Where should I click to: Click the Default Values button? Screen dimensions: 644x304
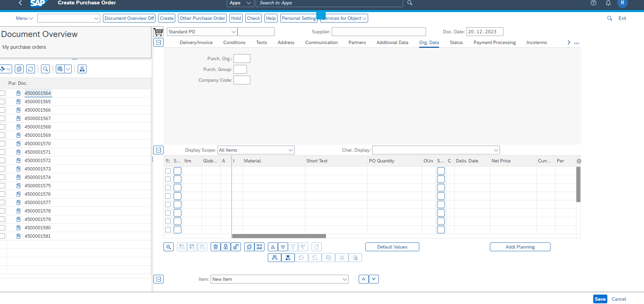[x=392, y=246]
